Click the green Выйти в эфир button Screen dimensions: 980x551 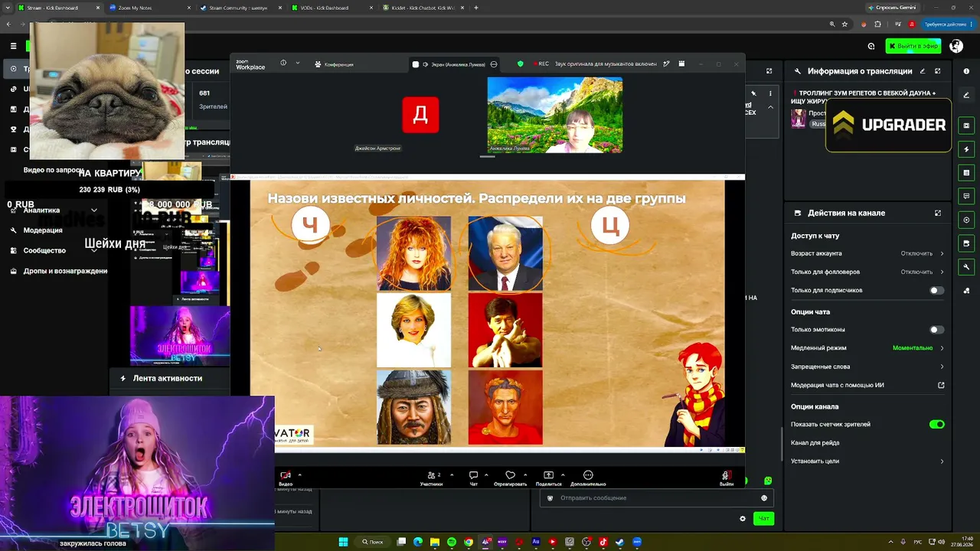pyautogui.click(x=913, y=46)
